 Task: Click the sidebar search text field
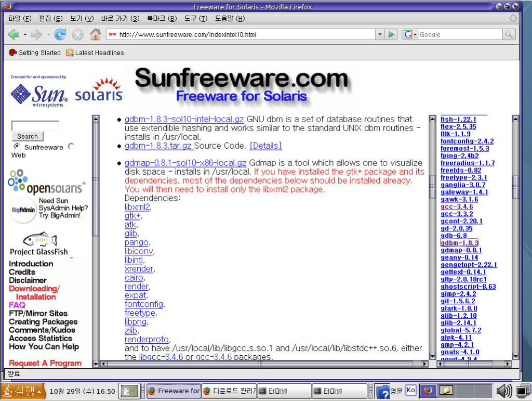click(35, 126)
